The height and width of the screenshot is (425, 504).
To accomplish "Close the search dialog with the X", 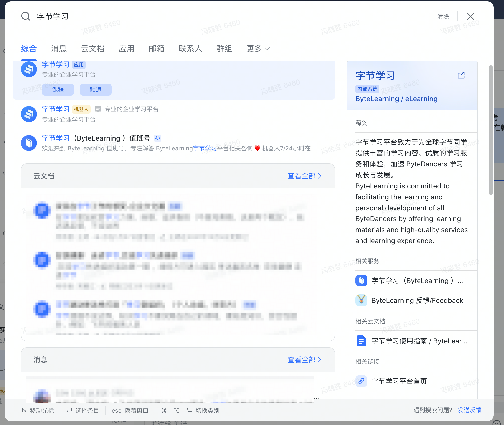I will click(x=470, y=16).
